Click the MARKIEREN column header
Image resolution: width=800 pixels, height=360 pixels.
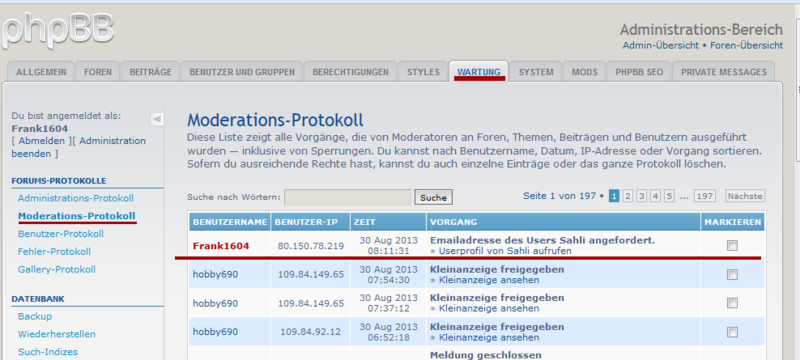pyautogui.click(x=733, y=222)
